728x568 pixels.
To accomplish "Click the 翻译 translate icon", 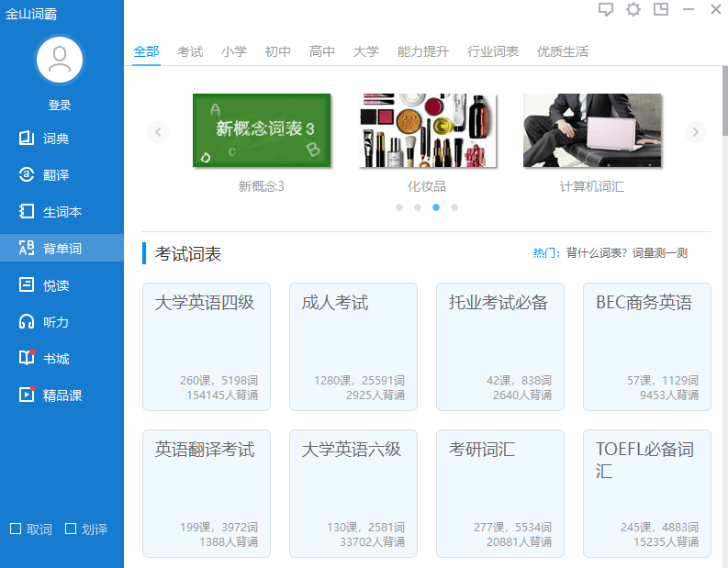I will (x=27, y=175).
